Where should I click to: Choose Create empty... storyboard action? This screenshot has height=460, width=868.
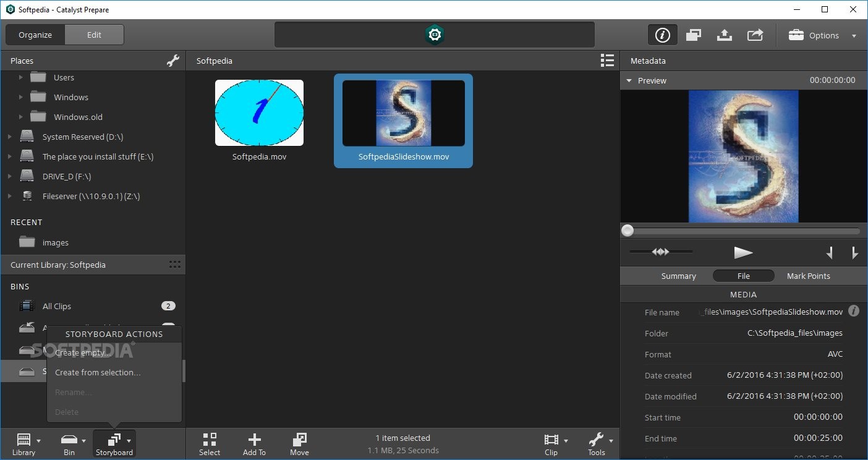(x=83, y=352)
